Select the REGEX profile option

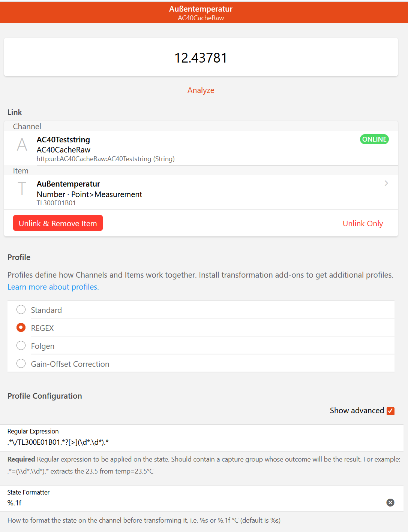coord(21,328)
